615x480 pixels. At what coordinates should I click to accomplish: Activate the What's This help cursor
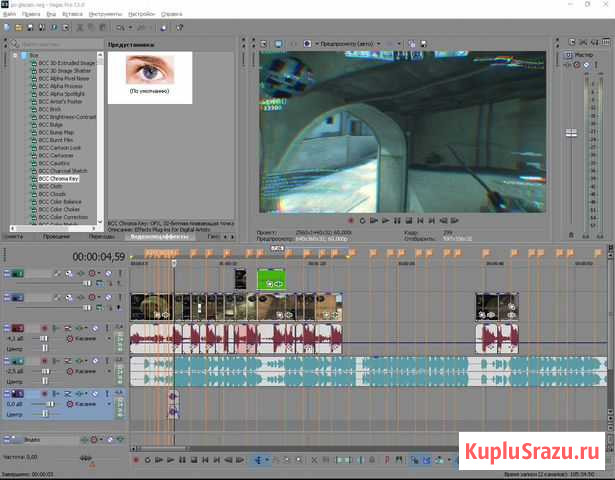tap(180, 27)
